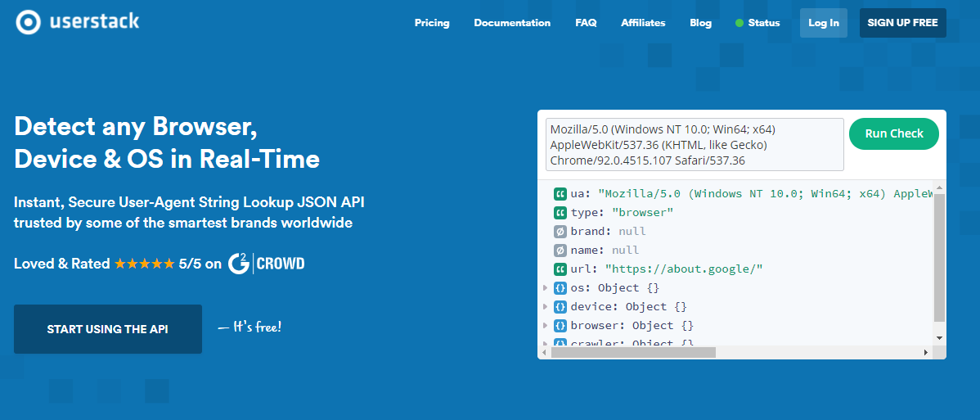Visit the Blog link
Image resolution: width=980 pixels, height=420 pixels.
coord(700,23)
